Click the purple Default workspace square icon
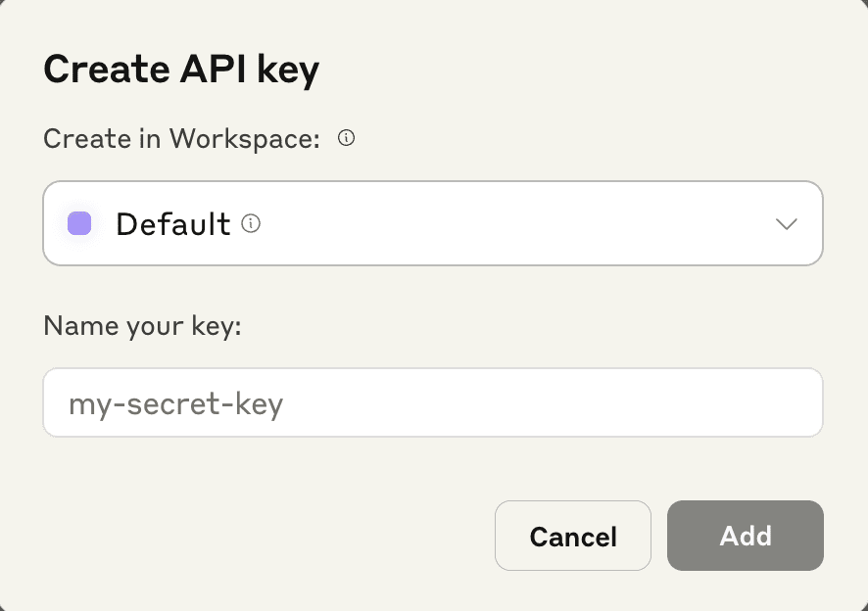 click(79, 223)
